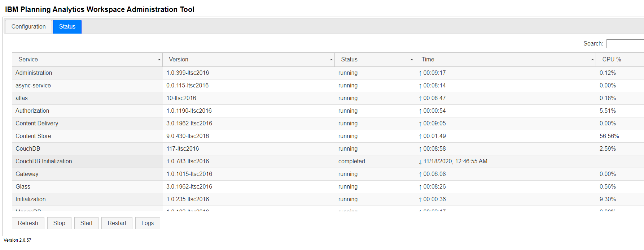Click the Stop button
Viewport: 644px width, 250px height.
tap(59, 223)
